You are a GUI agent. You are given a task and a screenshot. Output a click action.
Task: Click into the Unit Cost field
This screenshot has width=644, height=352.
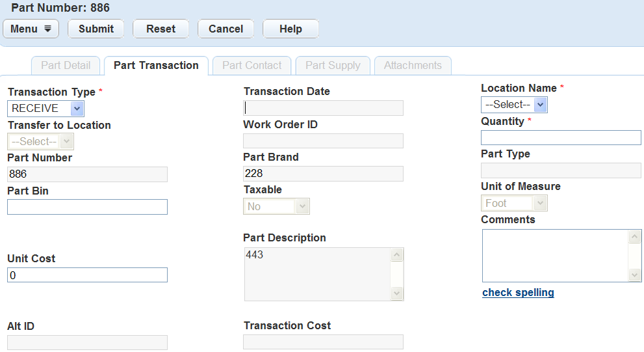point(87,275)
